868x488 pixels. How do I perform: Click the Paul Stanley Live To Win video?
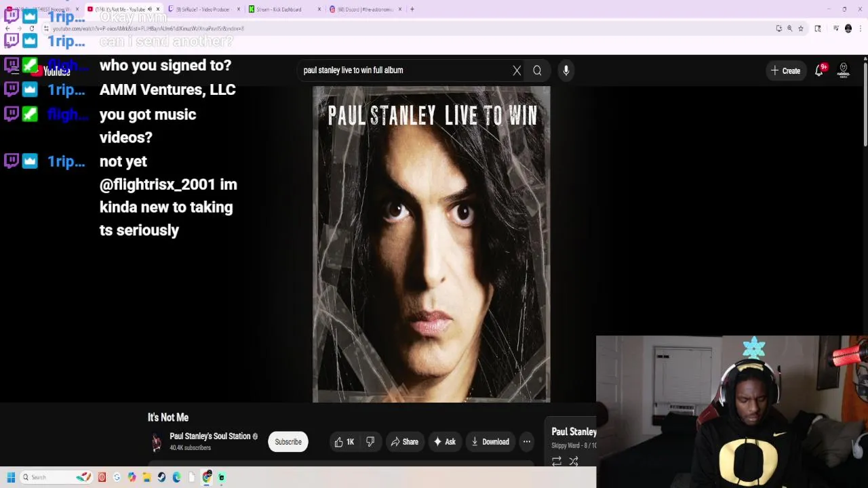431,244
